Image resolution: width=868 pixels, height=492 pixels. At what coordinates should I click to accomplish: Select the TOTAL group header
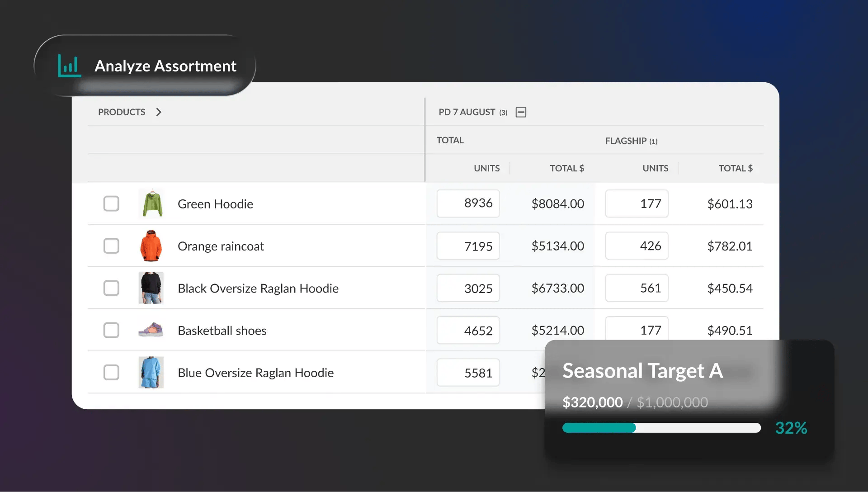pyautogui.click(x=450, y=140)
